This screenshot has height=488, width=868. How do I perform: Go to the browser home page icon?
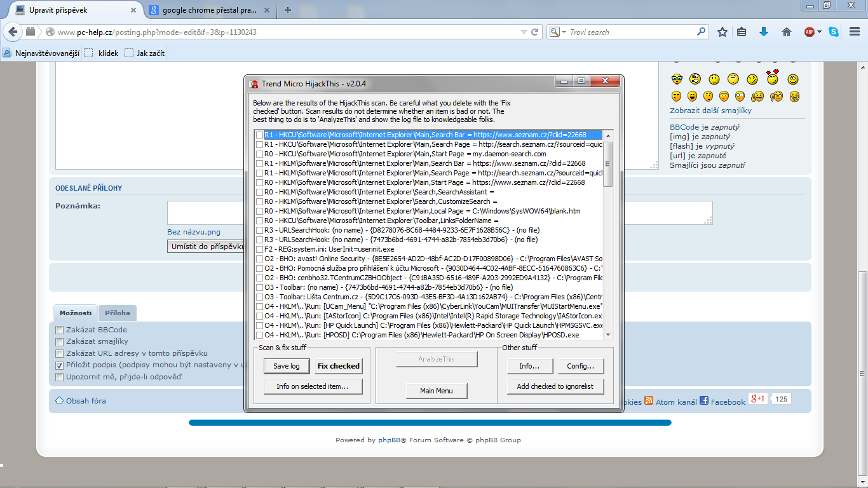coord(787,32)
